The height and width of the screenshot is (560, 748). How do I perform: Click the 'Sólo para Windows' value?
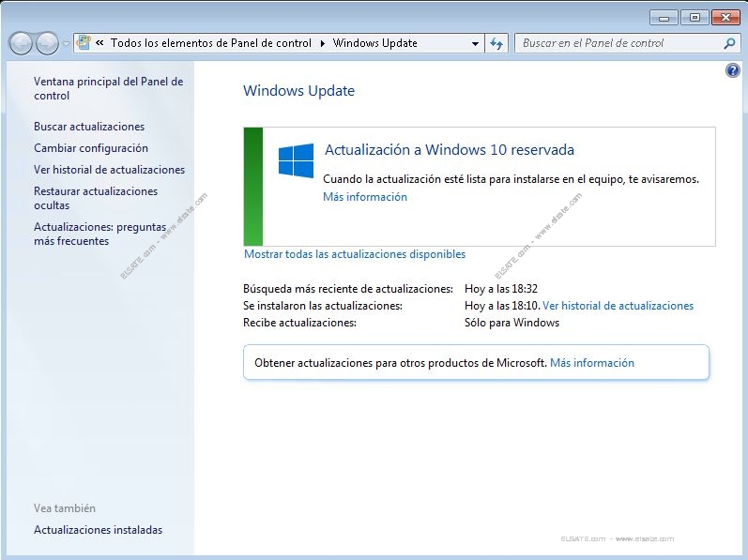pyautogui.click(x=511, y=323)
